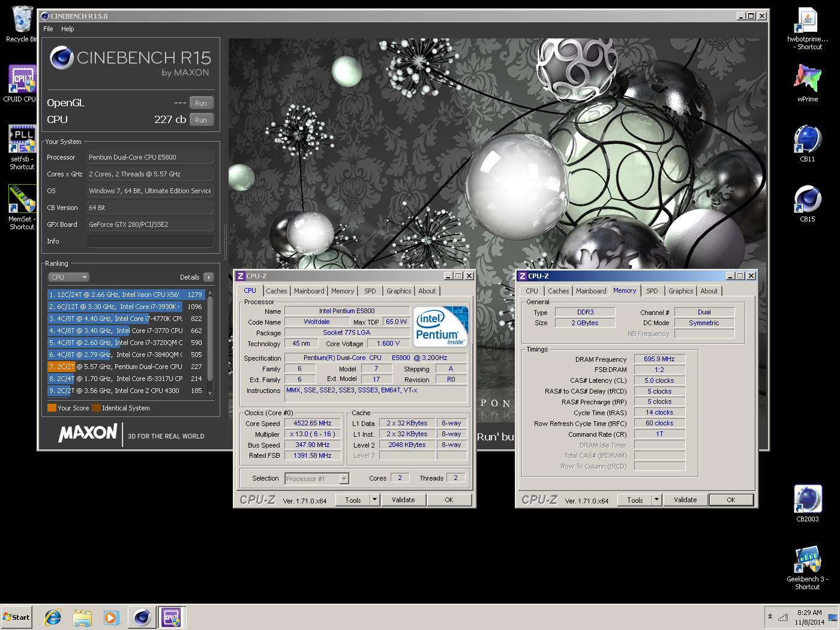
Task: Open the Cinebench File menu
Action: click(48, 29)
